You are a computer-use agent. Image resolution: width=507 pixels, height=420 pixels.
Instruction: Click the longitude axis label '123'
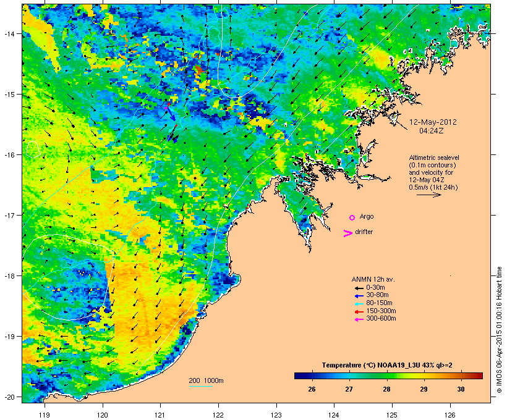(276, 415)
